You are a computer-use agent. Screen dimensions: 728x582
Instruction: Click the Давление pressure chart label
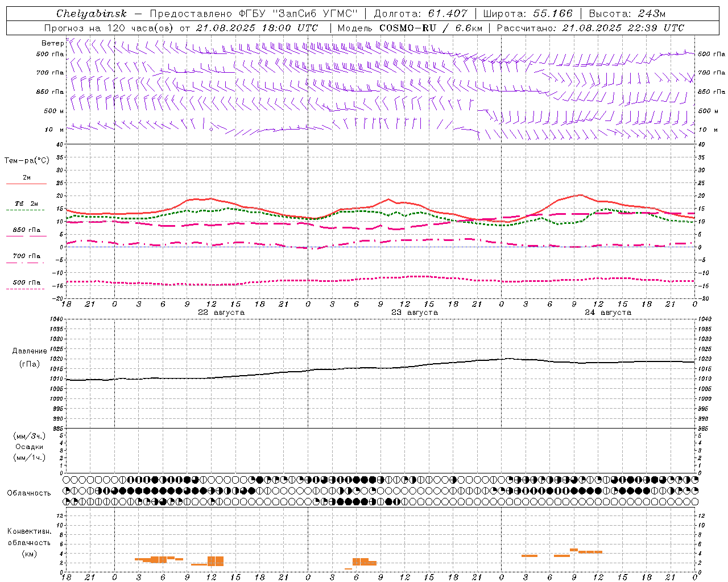30,351
